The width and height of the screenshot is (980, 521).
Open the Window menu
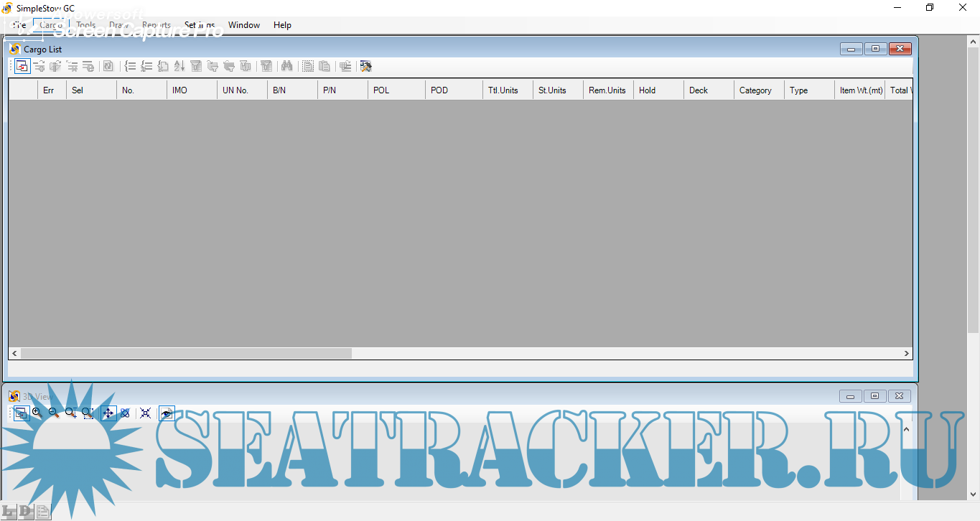244,25
